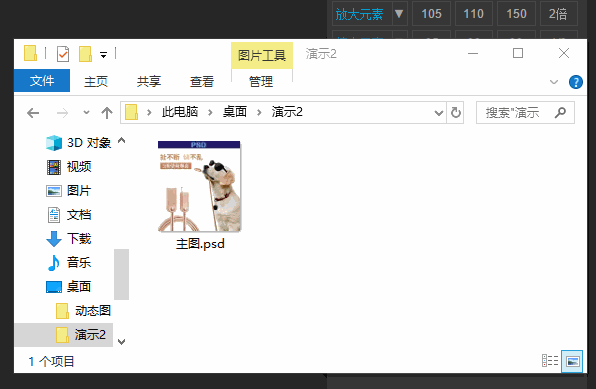This screenshot has height=389, width=596.
Task: Open address bar history dropdown
Action: (439, 113)
